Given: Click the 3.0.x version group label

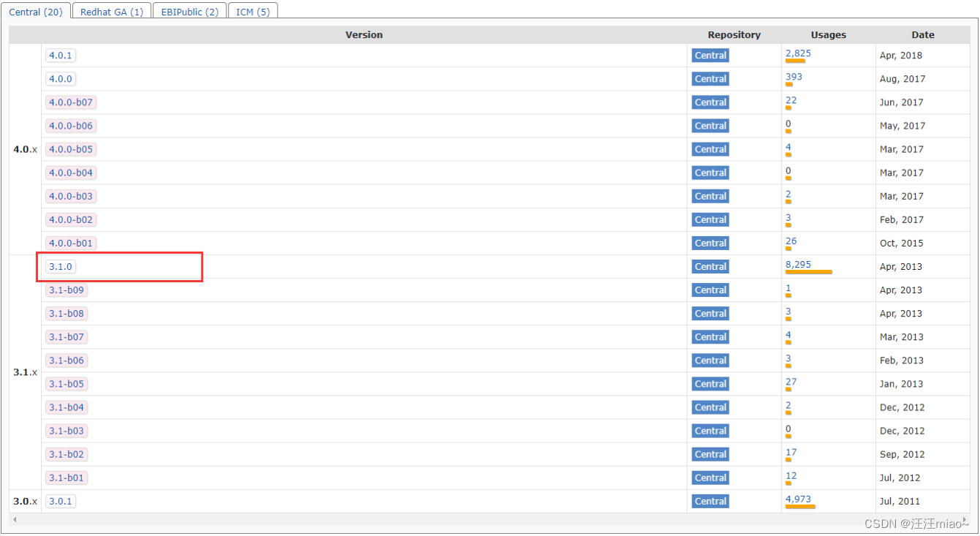Looking at the screenshot, I should (25, 501).
